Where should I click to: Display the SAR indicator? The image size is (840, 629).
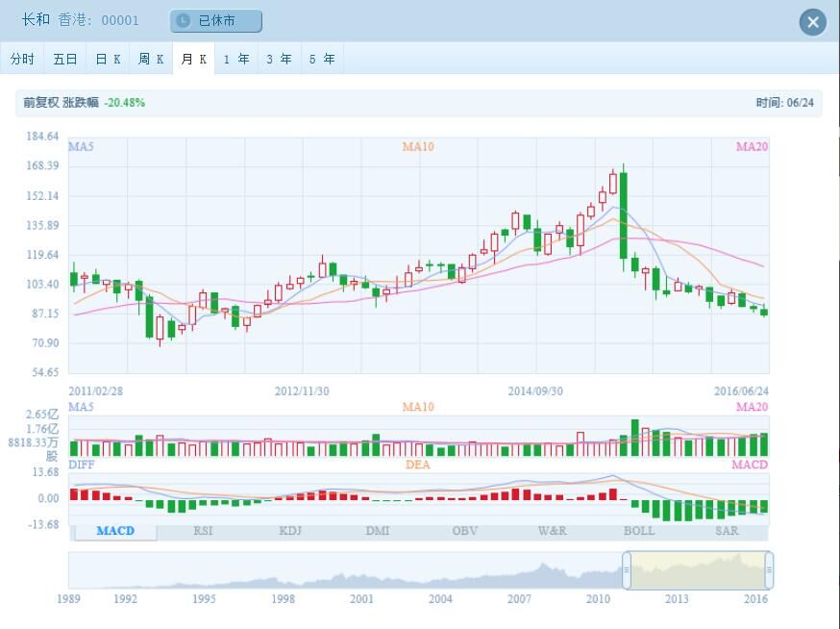pyautogui.click(x=727, y=531)
